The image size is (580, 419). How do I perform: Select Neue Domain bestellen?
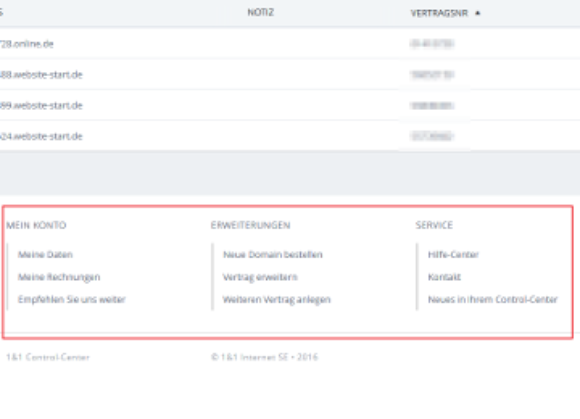point(273,254)
